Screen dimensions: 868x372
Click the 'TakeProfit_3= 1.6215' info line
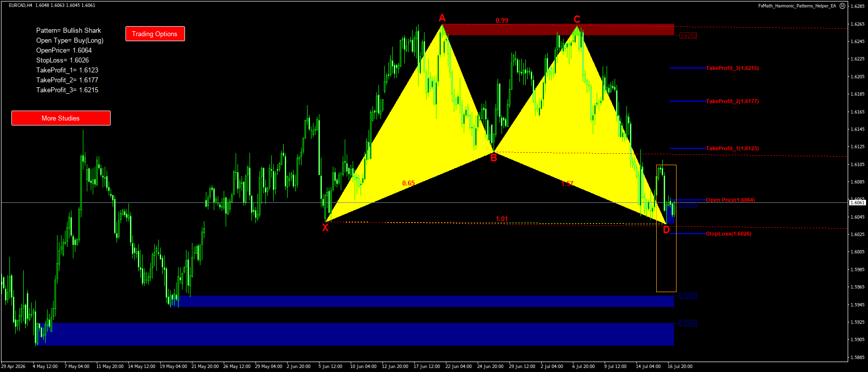point(67,90)
